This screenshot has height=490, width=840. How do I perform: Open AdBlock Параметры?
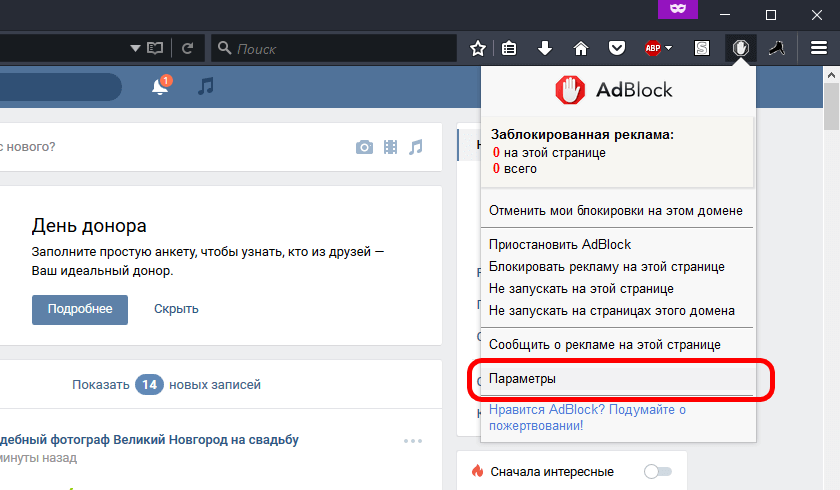point(617,379)
